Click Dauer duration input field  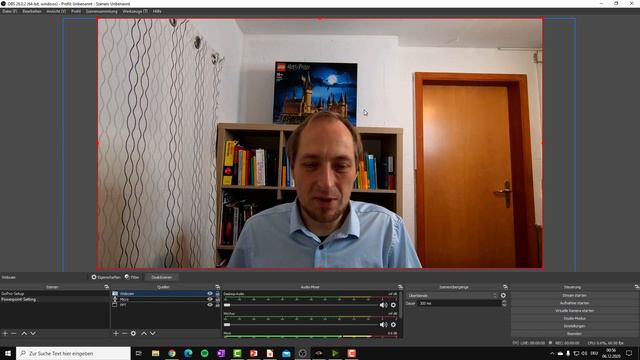459,303
